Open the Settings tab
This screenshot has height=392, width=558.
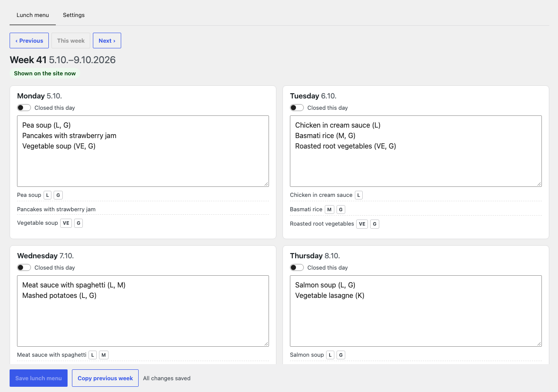pyautogui.click(x=74, y=15)
